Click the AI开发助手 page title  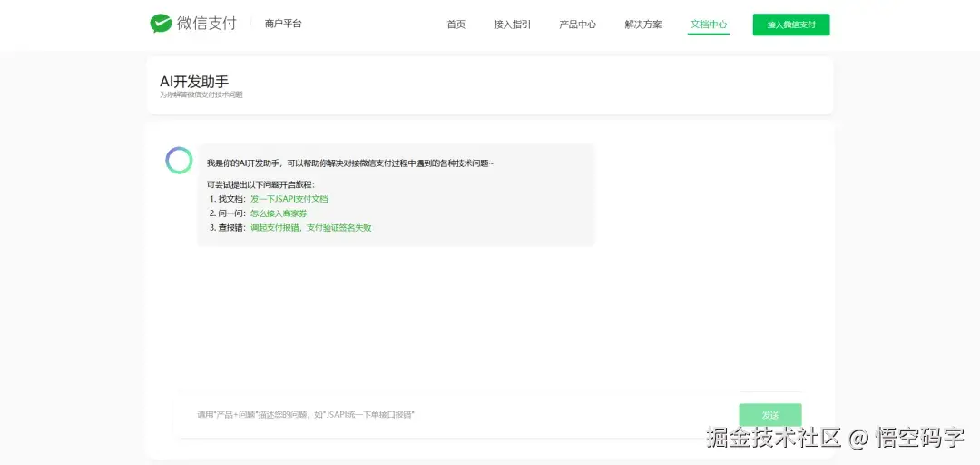(x=194, y=81)
